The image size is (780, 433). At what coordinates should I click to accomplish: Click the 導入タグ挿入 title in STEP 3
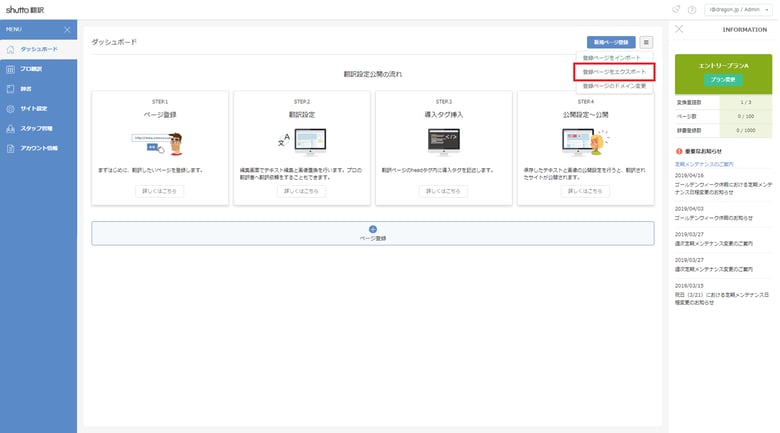pos(444,114)
